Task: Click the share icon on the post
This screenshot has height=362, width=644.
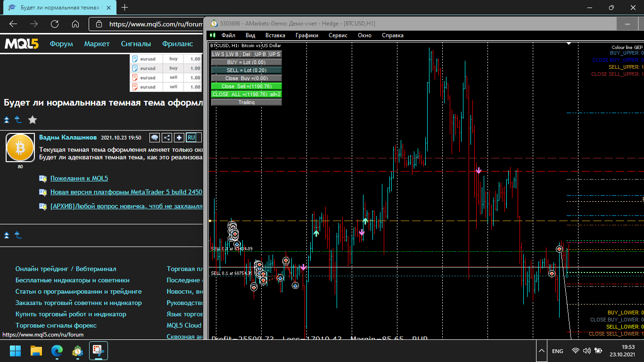Action: (x=167, y=138)
